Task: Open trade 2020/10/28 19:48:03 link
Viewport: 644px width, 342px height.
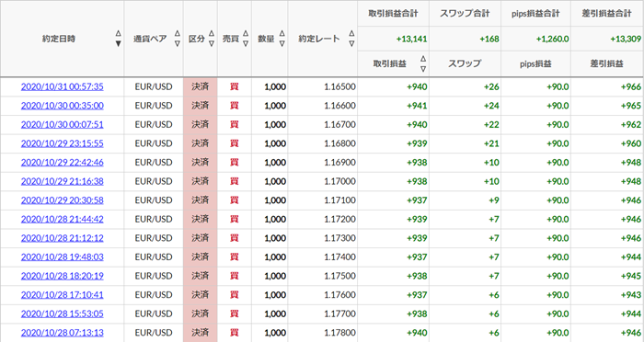Action: [62, 256]
